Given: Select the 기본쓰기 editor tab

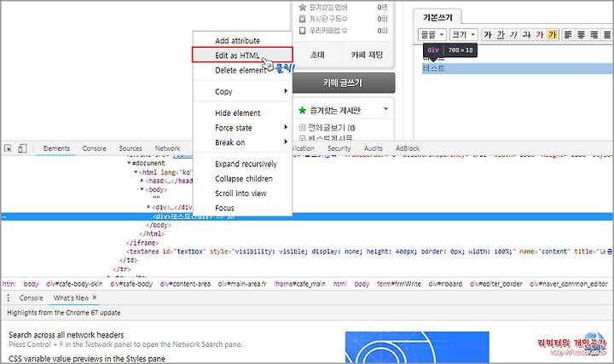Looking at the screenshot, I should [x=437, y=17].
